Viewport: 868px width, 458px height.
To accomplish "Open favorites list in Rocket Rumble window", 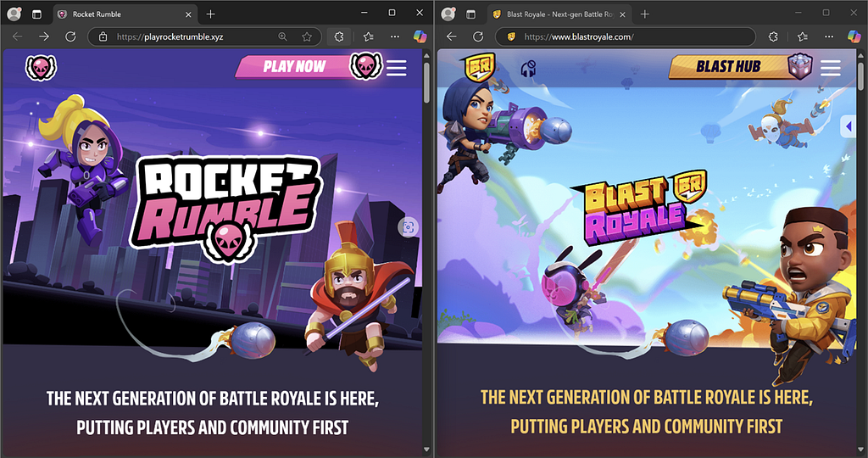I will click(x=368, y=36).
